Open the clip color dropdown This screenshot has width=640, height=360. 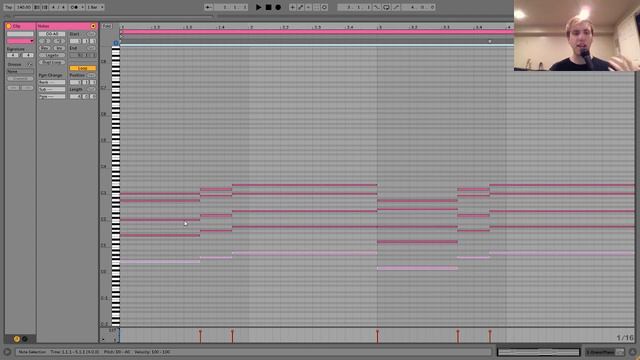coord(20,41)
